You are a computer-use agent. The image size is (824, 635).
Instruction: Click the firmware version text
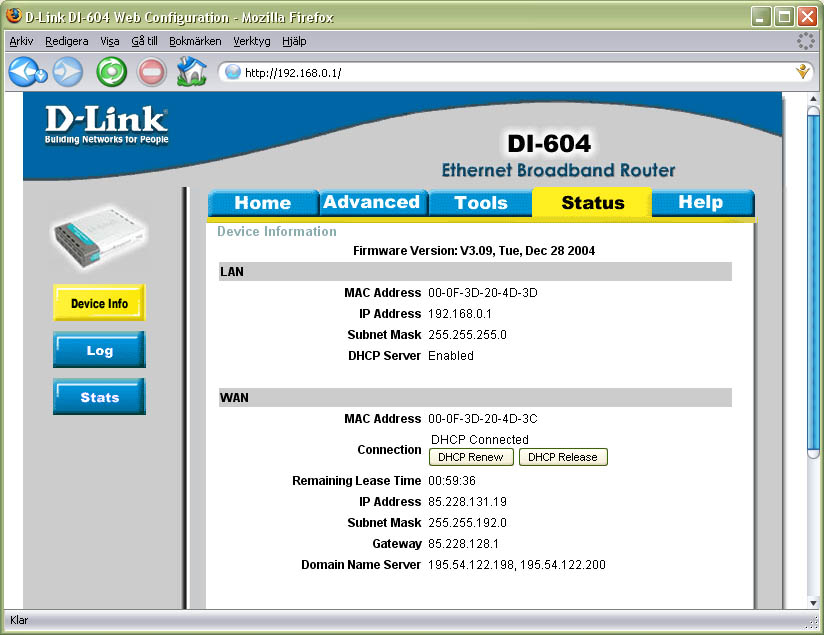473,251
